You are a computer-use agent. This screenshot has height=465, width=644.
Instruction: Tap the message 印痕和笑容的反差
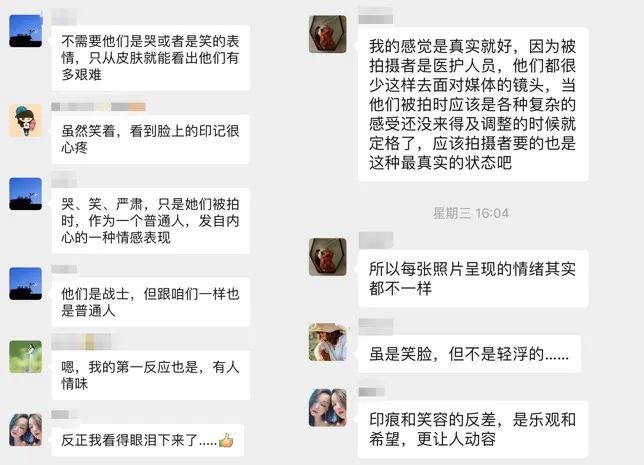pyautogui.click(x=473, y=429)
